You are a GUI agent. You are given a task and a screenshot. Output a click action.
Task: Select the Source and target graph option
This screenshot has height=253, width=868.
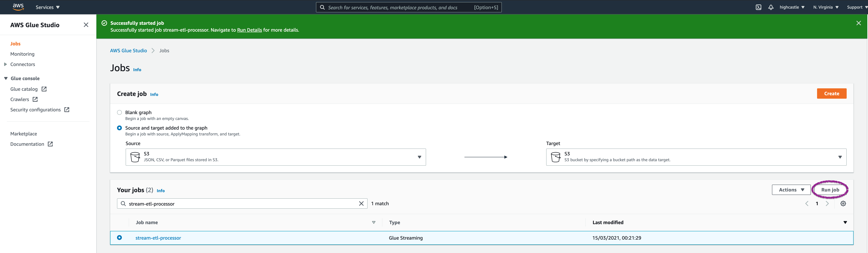[x=119, y=128]
